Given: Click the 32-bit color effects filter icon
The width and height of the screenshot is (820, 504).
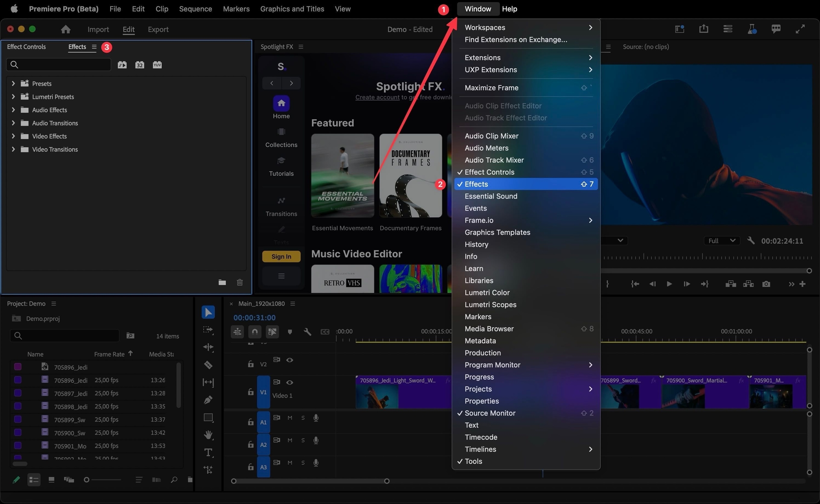Looking at the screenshot, I should pyautogui.click(x=140, y=64).
